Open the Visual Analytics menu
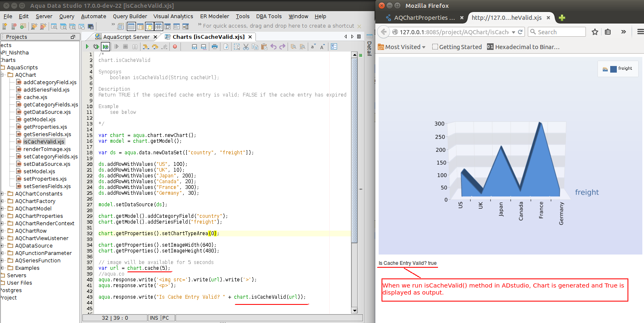The image size is (644, 323). [173, 16]
